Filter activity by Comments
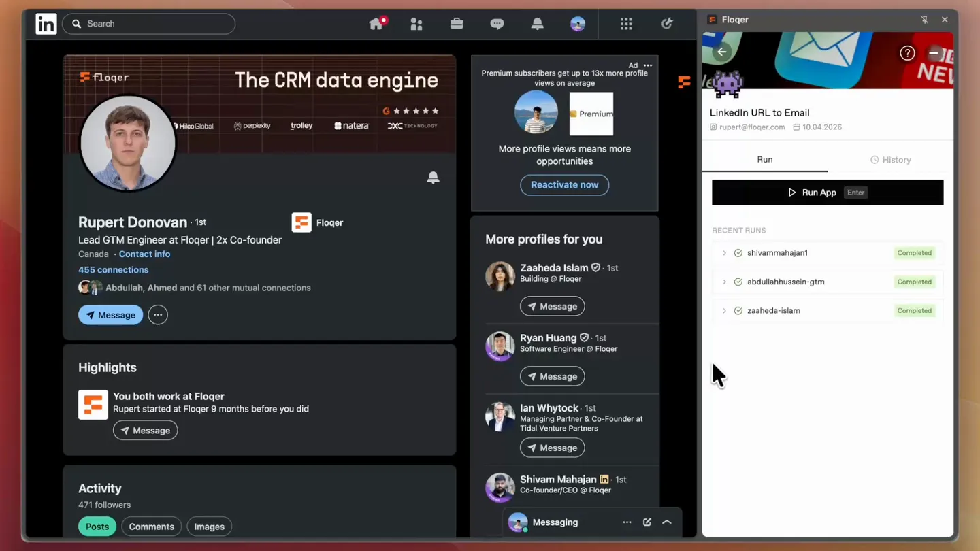 (152, 527)
